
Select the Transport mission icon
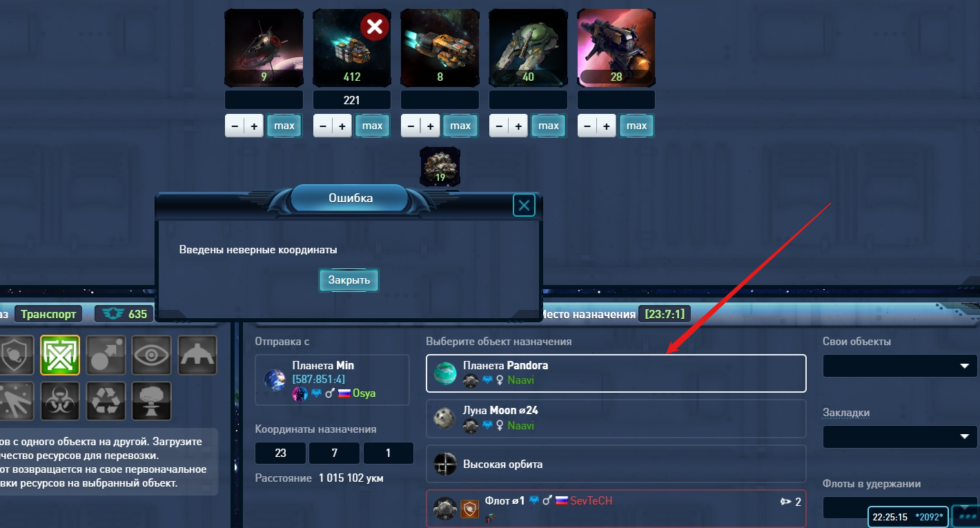tap(60, 355)
